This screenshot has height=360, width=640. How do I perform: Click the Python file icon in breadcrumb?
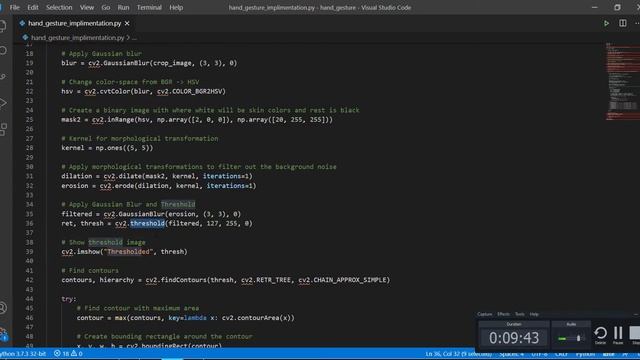click(x=25, y=38)
